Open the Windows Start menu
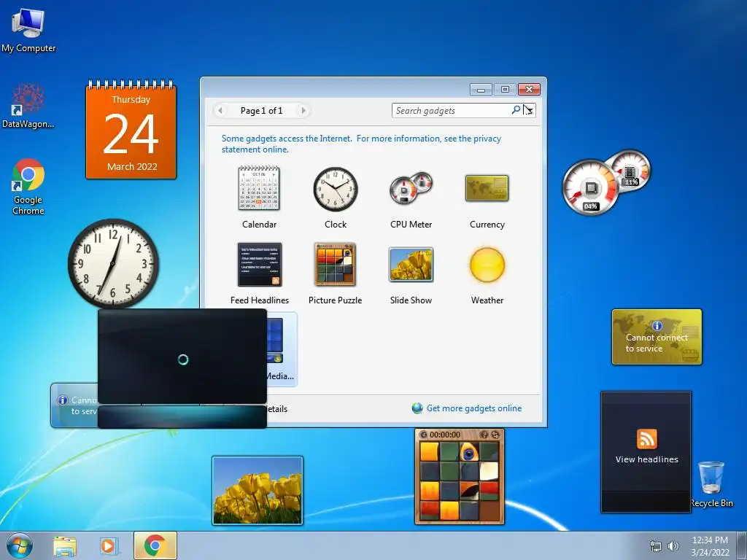 coord(20,545)
